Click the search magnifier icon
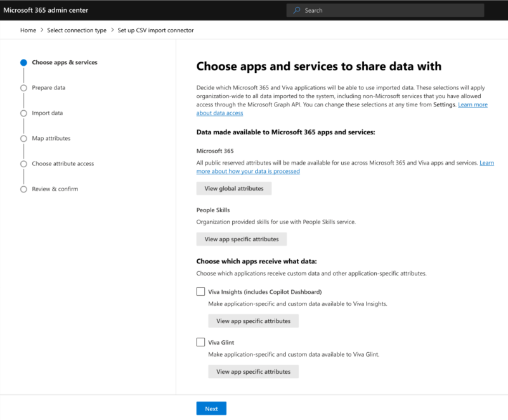 [x=297, y=10]
